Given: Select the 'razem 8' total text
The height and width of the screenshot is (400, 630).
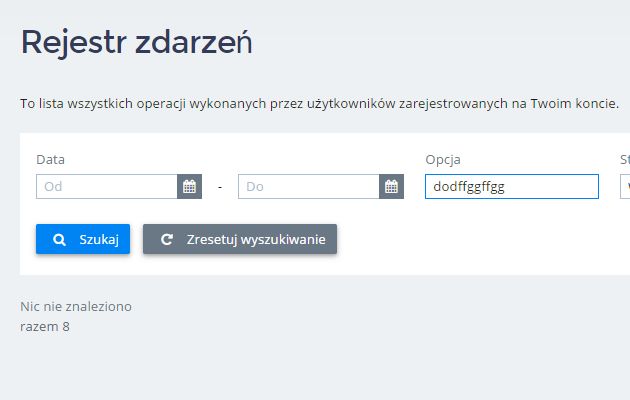Looking at the screenshot, I should (45, 327).
